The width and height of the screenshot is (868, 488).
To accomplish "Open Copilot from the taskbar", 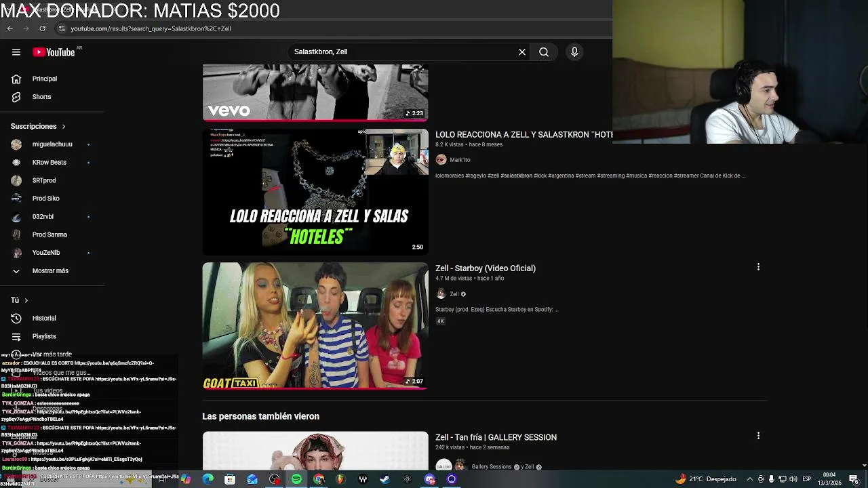I will (x=185, y=479).
